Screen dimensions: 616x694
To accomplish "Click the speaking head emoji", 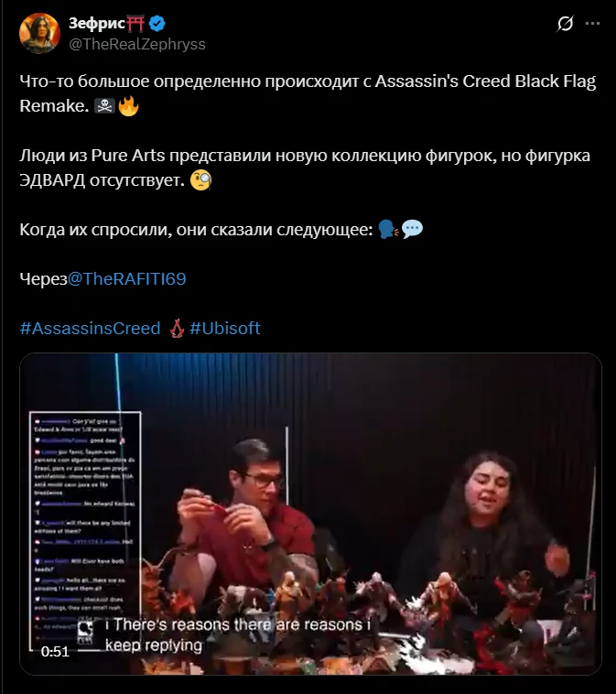I will pos(388,230).
